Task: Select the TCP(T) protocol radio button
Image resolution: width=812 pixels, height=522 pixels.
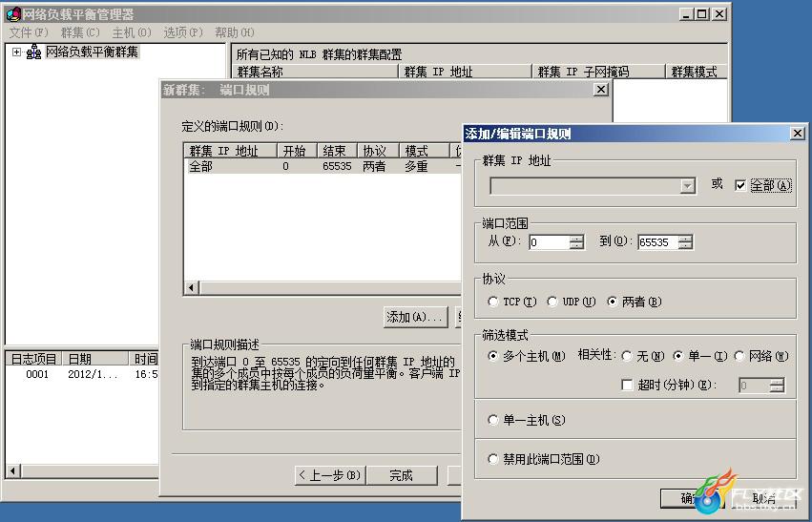Action: pyautogui.click(x=493, y=302)
